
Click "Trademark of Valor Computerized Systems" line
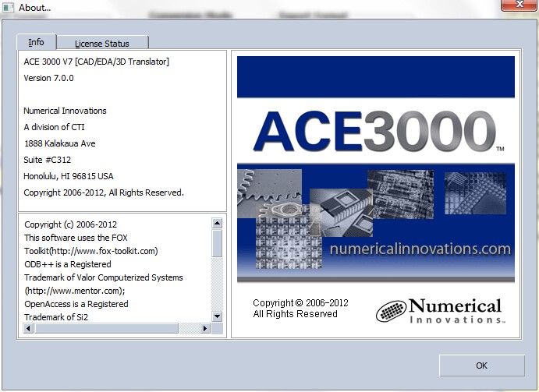click(x=104, y=277)
